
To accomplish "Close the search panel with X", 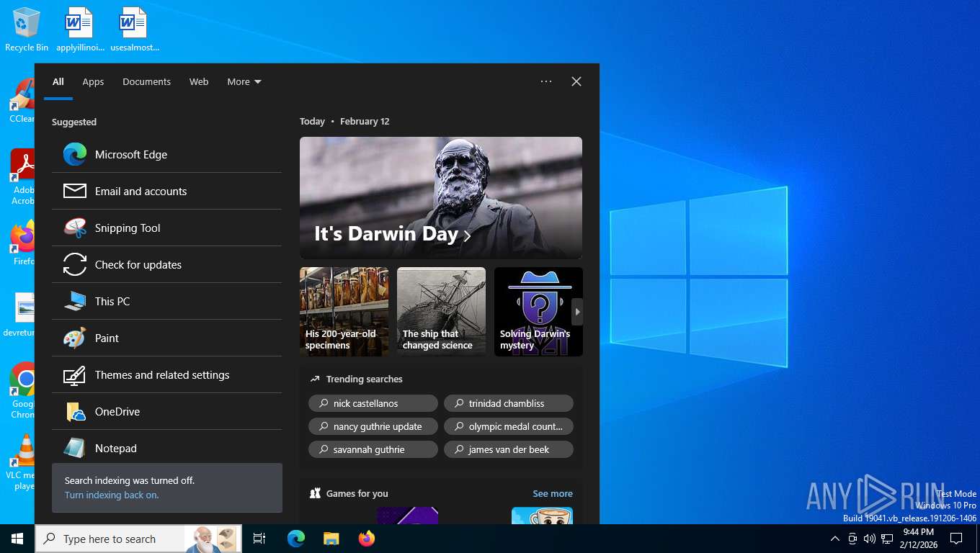I will coord(576,81).
